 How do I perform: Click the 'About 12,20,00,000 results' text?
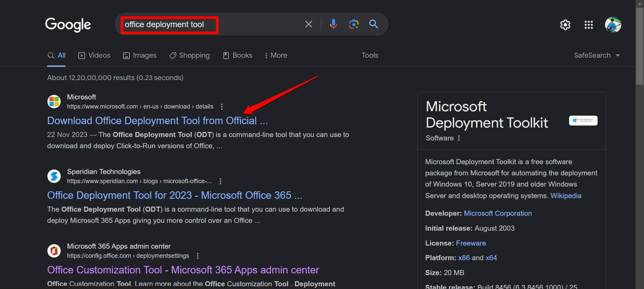pos(115,78)
